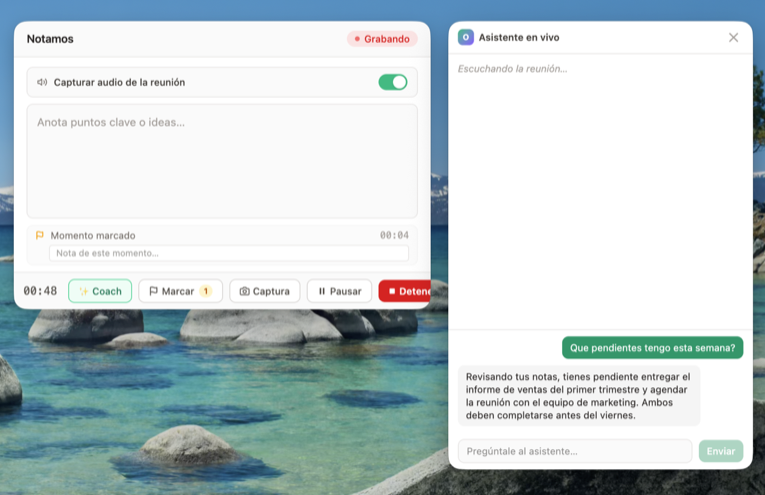Viewport: 765px width, 495px height.
Task: Focus the Anota puntos clave o ideas notes area
Action: tap(222, 161)
